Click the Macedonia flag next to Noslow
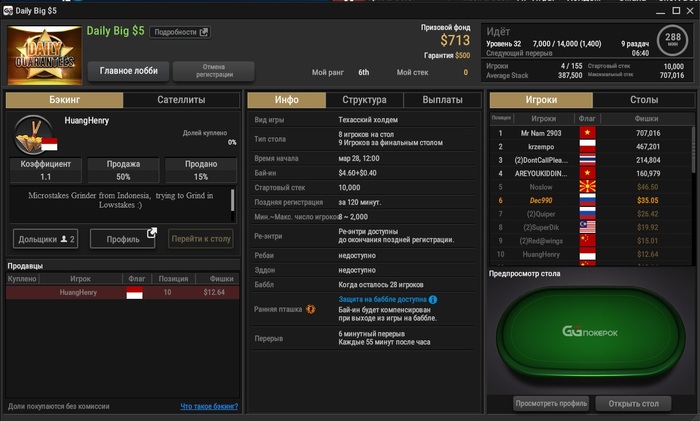The width and height of the screenshot is (700, 421). tap(587, 187)
